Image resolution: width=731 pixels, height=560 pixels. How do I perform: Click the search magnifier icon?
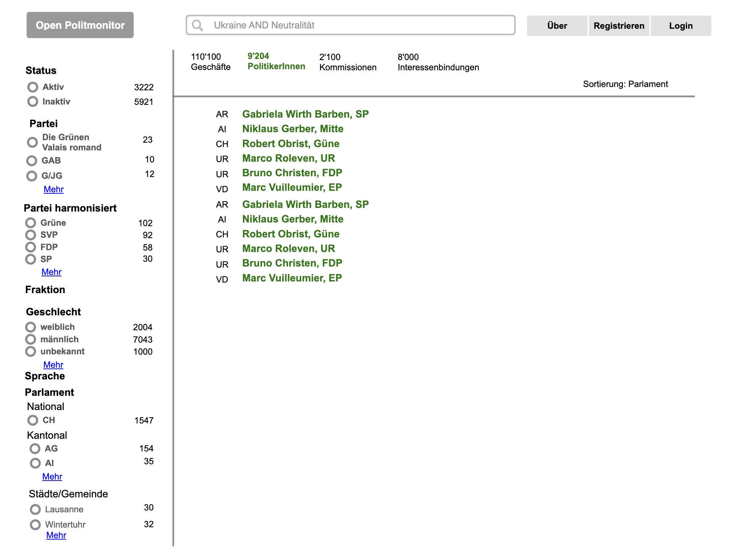point(197,25)
